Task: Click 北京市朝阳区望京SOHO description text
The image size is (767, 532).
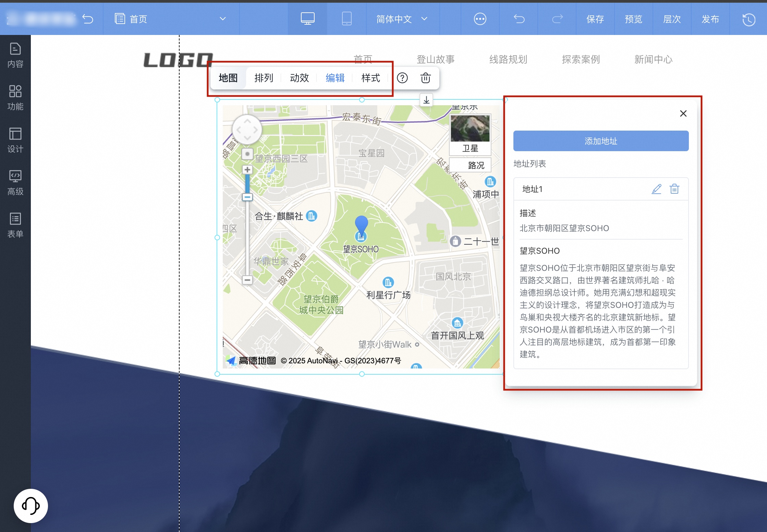Action: [564, 228]
